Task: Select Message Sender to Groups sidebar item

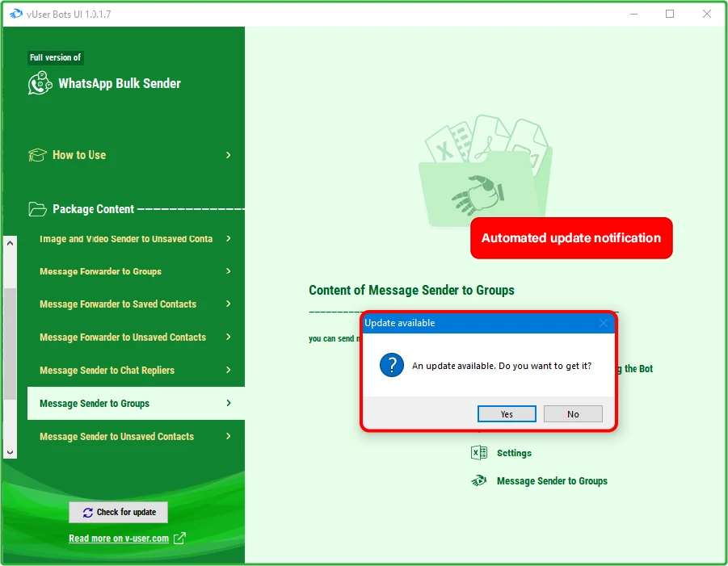Action: click(136, 403)
